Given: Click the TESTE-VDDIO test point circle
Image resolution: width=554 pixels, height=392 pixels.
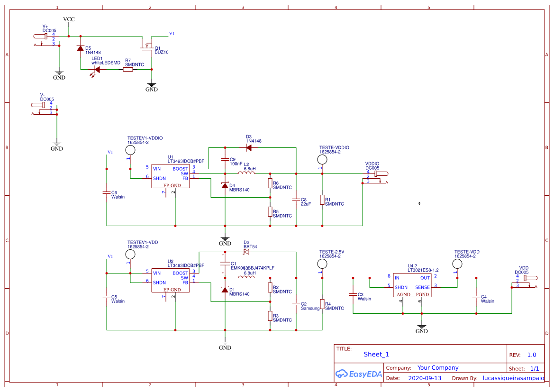Looking at the screenshot, I should point(322,160).
